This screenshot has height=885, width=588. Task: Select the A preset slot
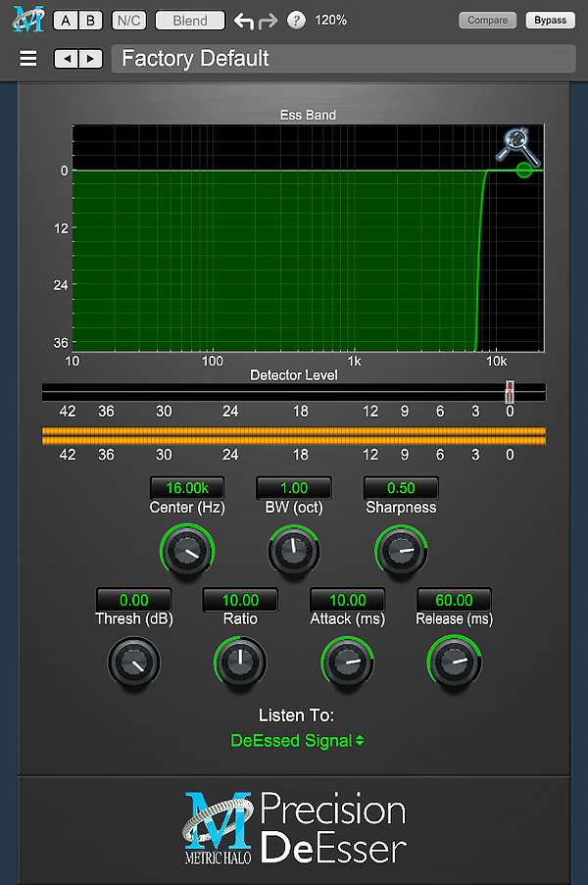tap(65, 21)
